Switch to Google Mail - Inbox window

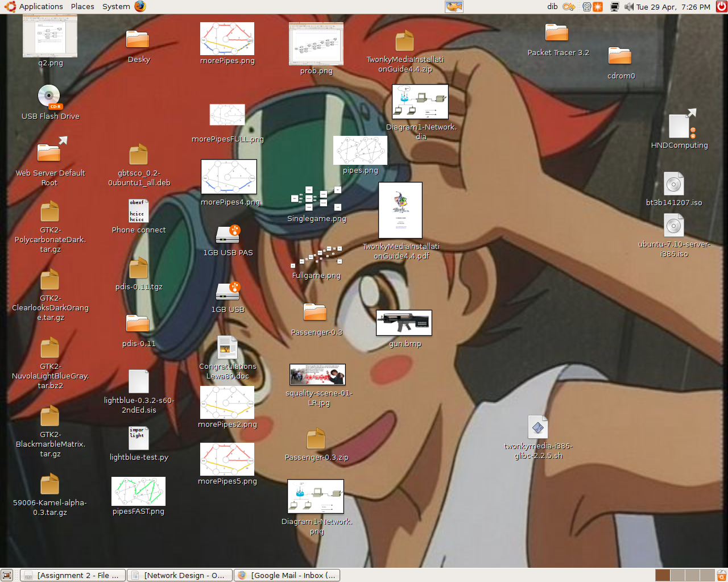(x=287, y=575)
